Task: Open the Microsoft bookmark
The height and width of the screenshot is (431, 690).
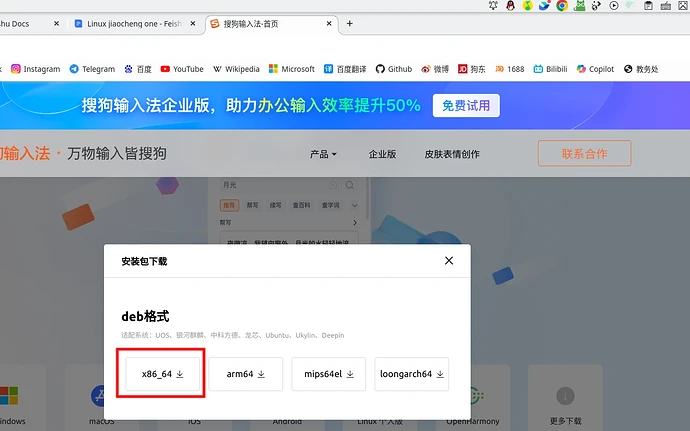Action: click(291, 69)
